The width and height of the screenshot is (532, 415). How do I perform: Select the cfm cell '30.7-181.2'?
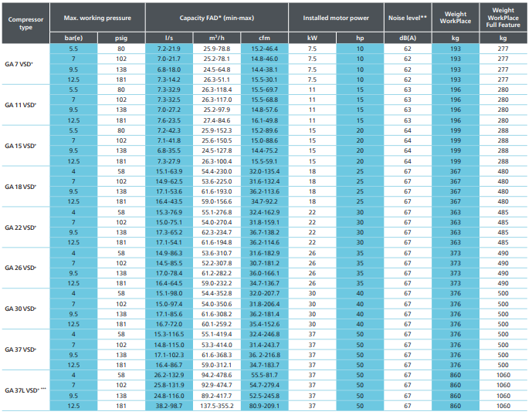pyautogui.click(x=264, y=263)
